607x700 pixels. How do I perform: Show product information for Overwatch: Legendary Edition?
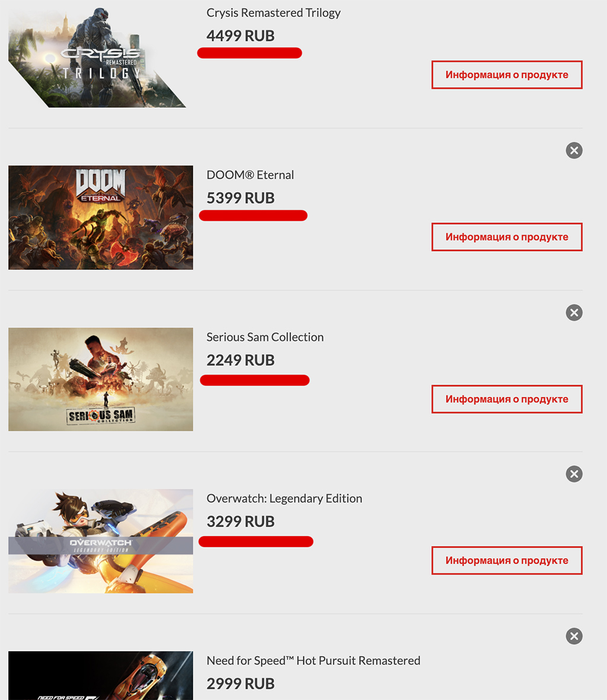[507, 561]
